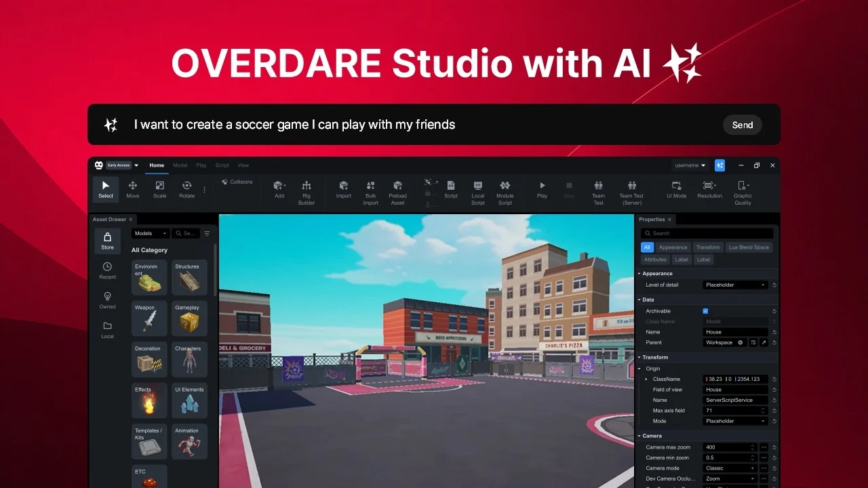
Task: Open the username account dropdown
Action: (x=690, y=165)
